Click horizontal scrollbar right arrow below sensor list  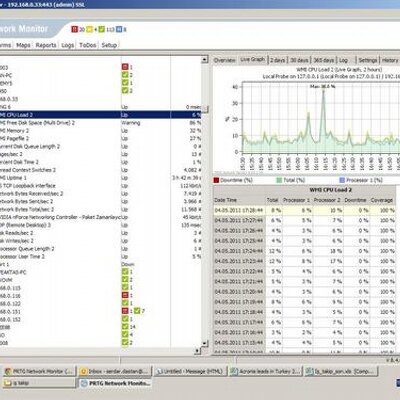(x=197, y=350)
